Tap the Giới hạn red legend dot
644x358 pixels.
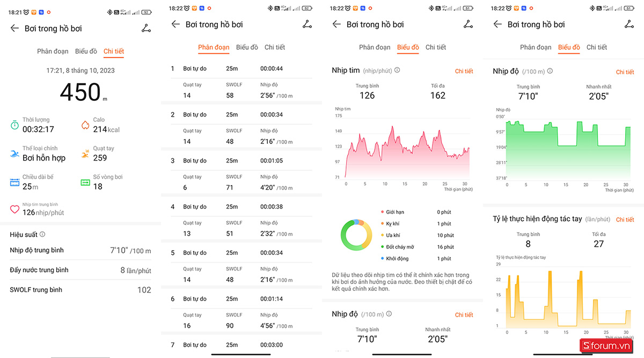coord(382,212)
